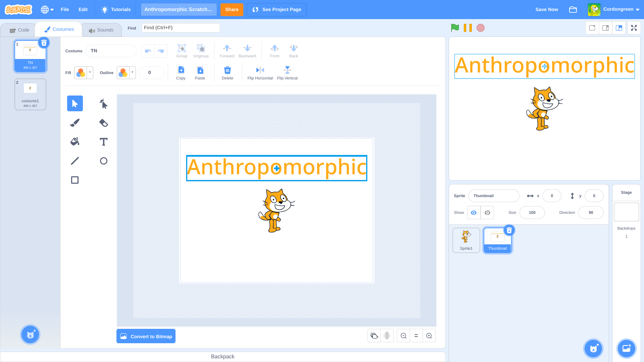Open the Fill color picker dropdown

89,73
